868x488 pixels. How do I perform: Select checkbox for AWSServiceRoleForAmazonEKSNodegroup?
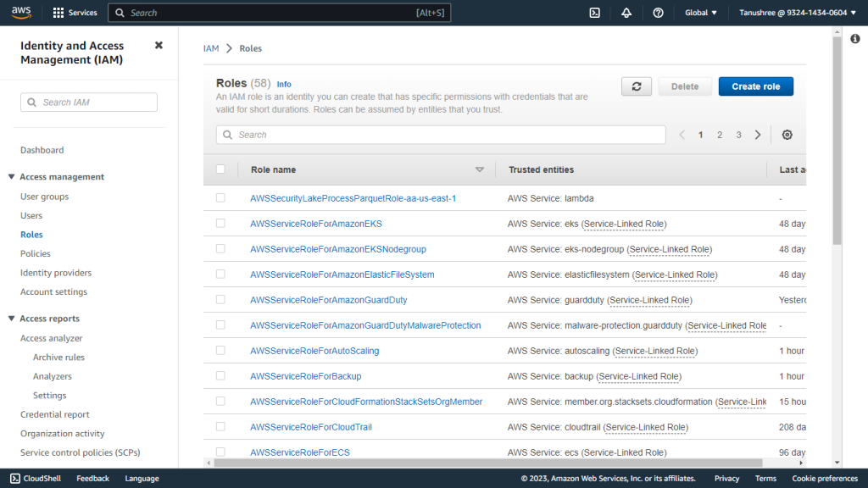(220, 248)
